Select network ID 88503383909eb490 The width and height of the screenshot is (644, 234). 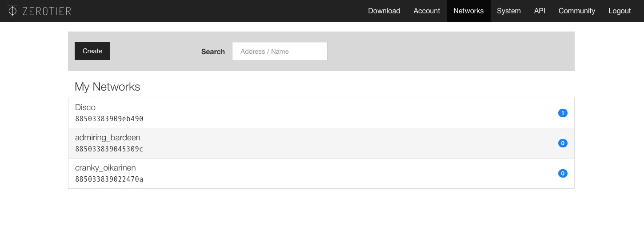[109, 119]
